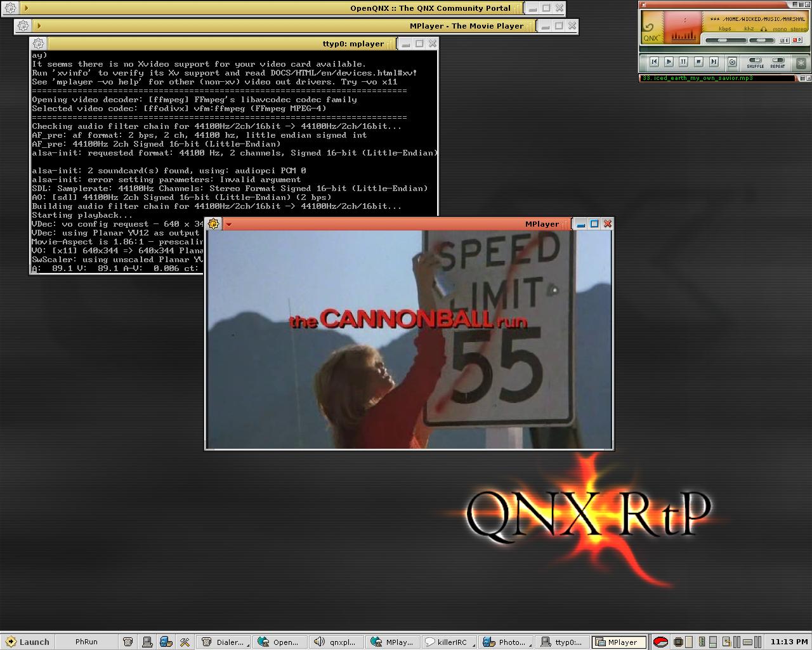This screenshot has height=650, width=812.
Task: Click the PhRun button
Action: (x=86, y=642)
